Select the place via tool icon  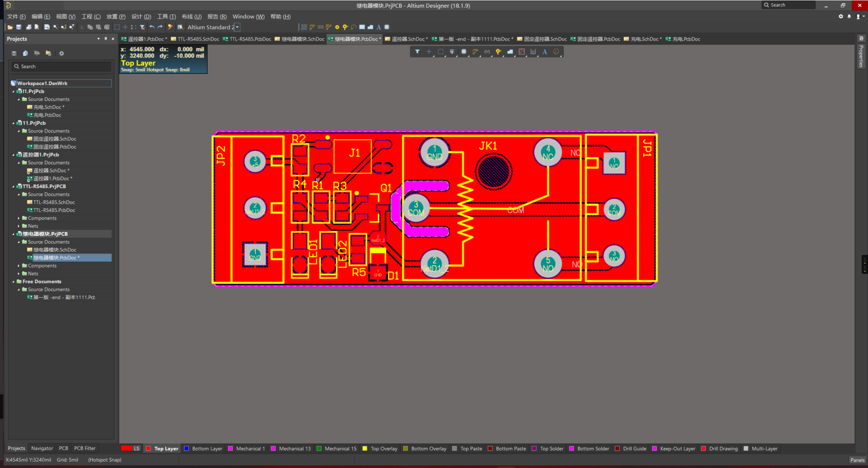(498, 52)
